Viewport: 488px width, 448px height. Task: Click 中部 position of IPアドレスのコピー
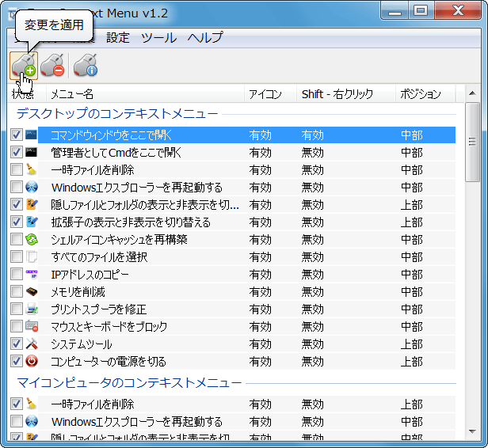[412, 275]
